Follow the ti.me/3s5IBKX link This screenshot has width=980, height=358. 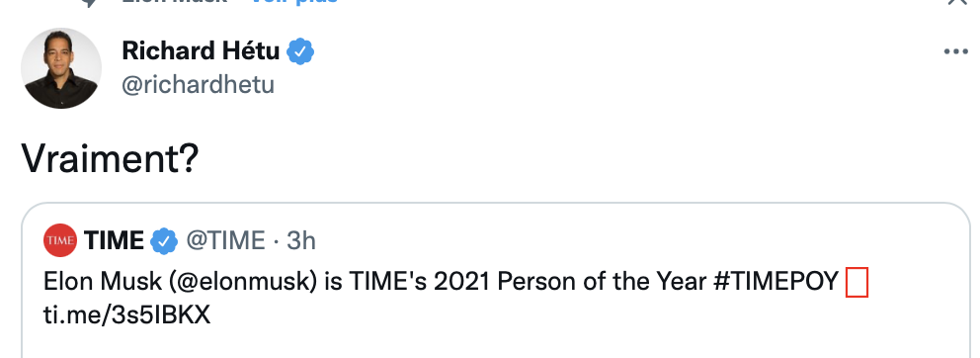point(126,315)
